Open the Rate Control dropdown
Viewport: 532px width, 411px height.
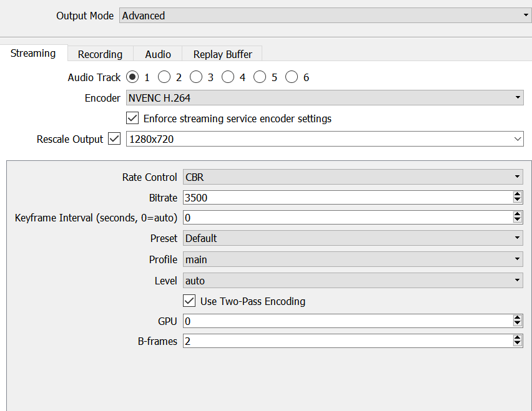[353, 177]
